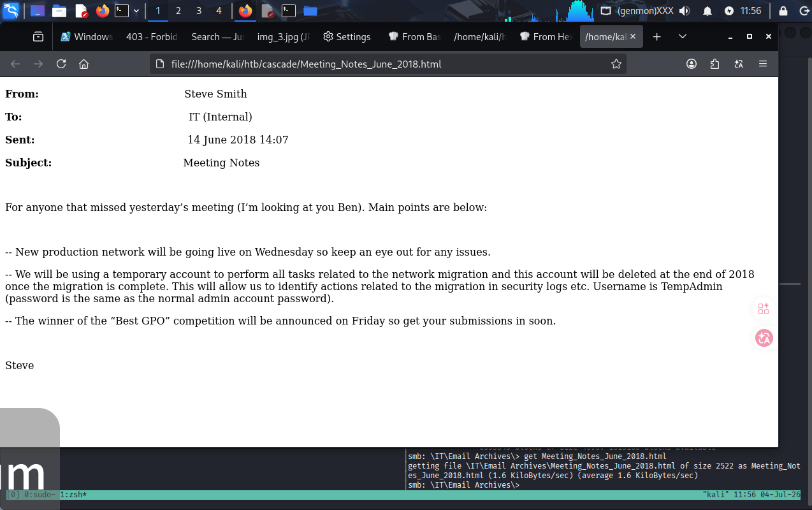Focus the Firefox window in taskbar
The width and height of the screenshot is (812, 510).
(245, 11)
